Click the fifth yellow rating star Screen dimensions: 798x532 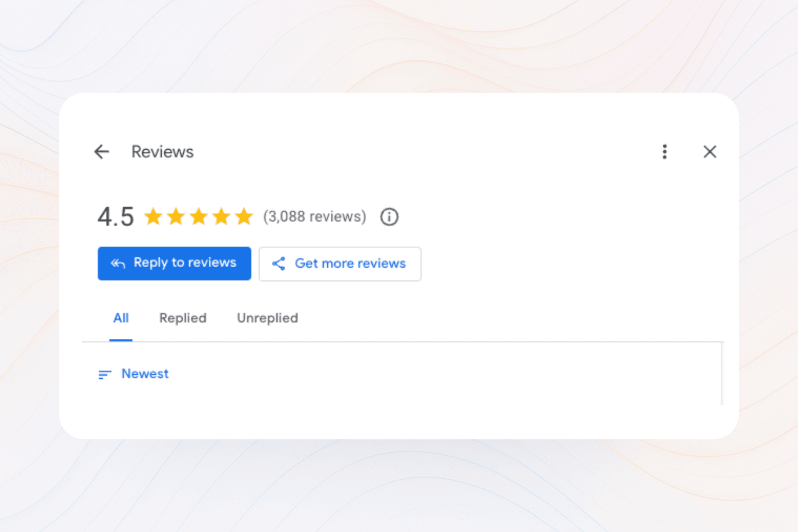[x=244, y=216]
